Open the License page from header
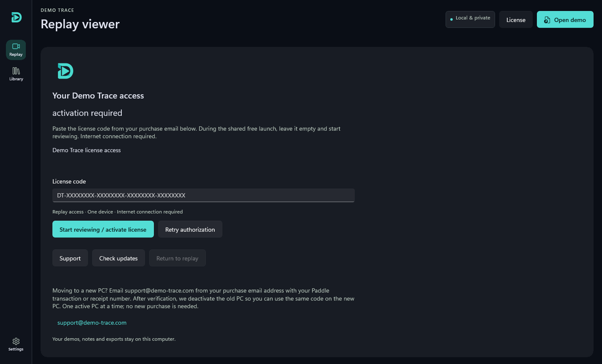The width and height of the screenshot is (602, 364). (x=516, y=20)
